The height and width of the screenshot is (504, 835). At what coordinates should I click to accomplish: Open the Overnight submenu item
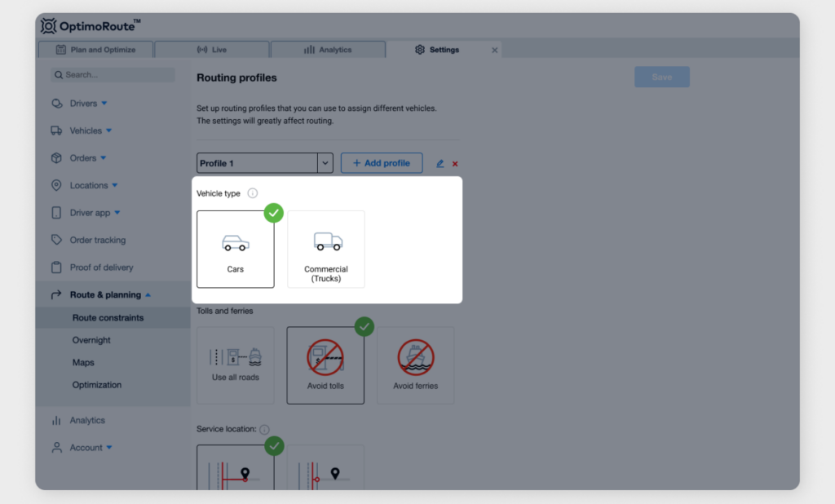91,340
